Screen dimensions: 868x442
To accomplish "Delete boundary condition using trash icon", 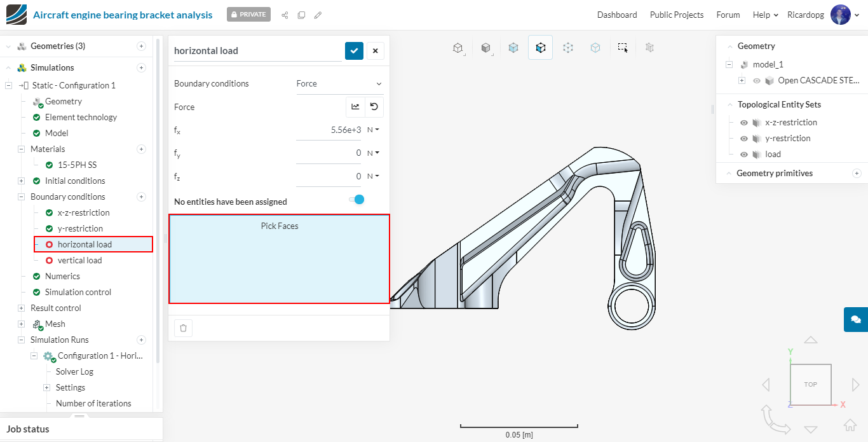I will click(183, 328).
